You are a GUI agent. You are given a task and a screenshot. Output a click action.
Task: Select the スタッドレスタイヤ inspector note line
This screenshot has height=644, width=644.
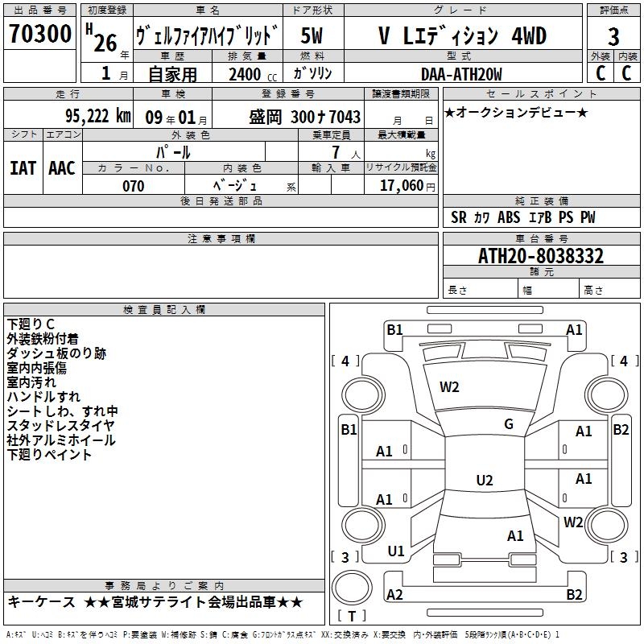[60, 425]
